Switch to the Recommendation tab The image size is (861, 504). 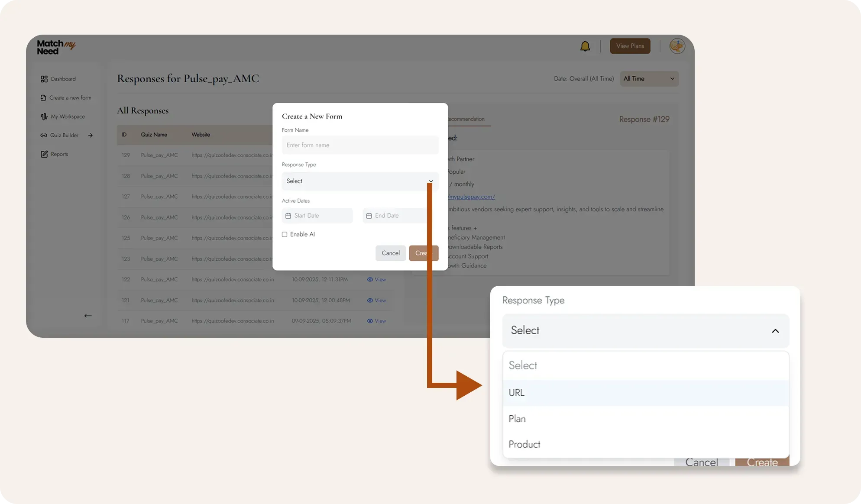(x=467, y=119)
